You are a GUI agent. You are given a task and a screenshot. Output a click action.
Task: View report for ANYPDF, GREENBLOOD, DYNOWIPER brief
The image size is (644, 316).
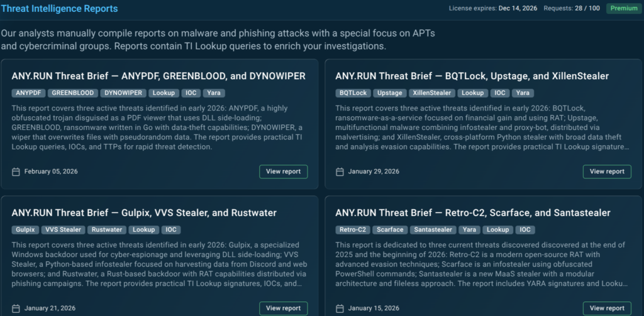[283, 172]
